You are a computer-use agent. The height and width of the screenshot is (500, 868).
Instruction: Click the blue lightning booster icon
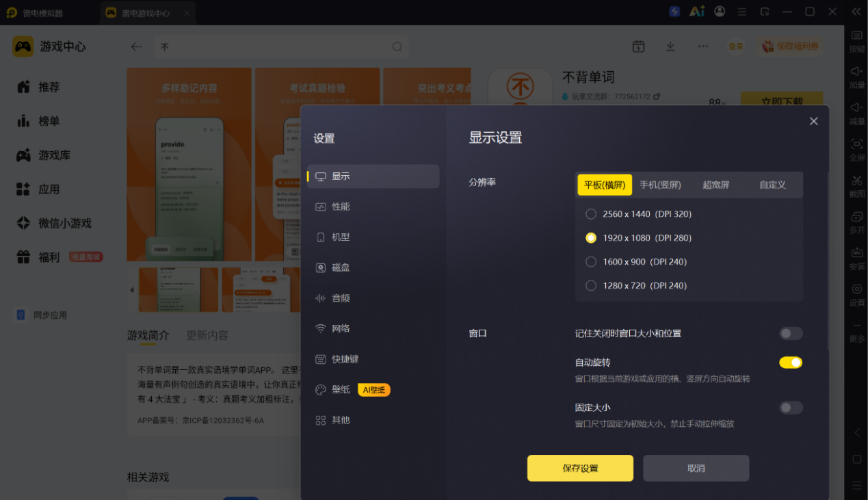coord(674,12)
